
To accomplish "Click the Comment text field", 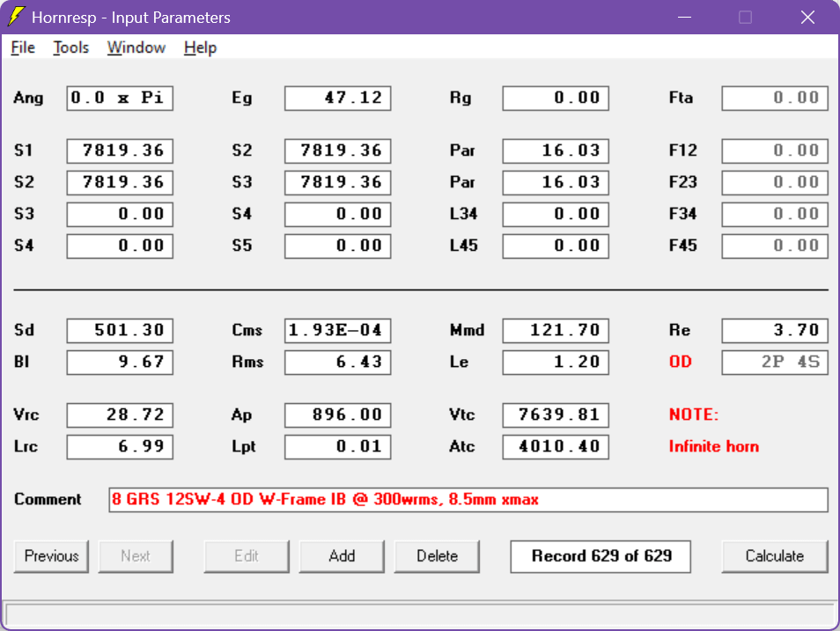I will pyautogui.click(x=468, y=500).
